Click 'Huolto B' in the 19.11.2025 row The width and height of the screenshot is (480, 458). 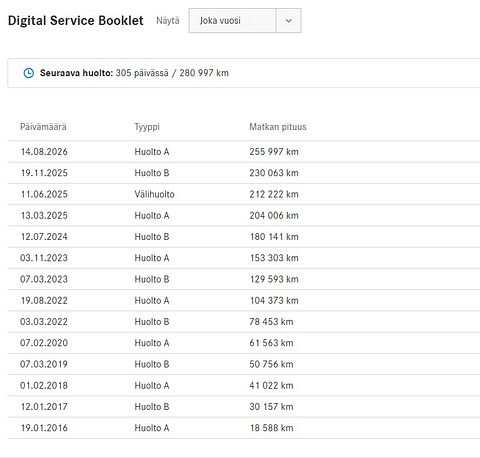(x=152, y=173)
